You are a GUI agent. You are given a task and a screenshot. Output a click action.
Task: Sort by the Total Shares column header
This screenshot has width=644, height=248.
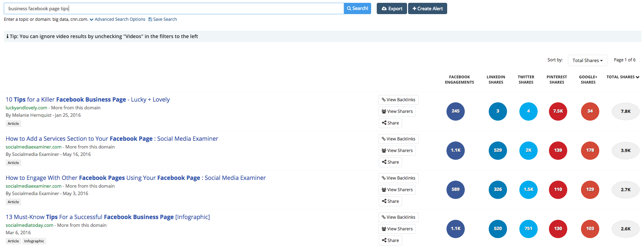pos(623,77)
